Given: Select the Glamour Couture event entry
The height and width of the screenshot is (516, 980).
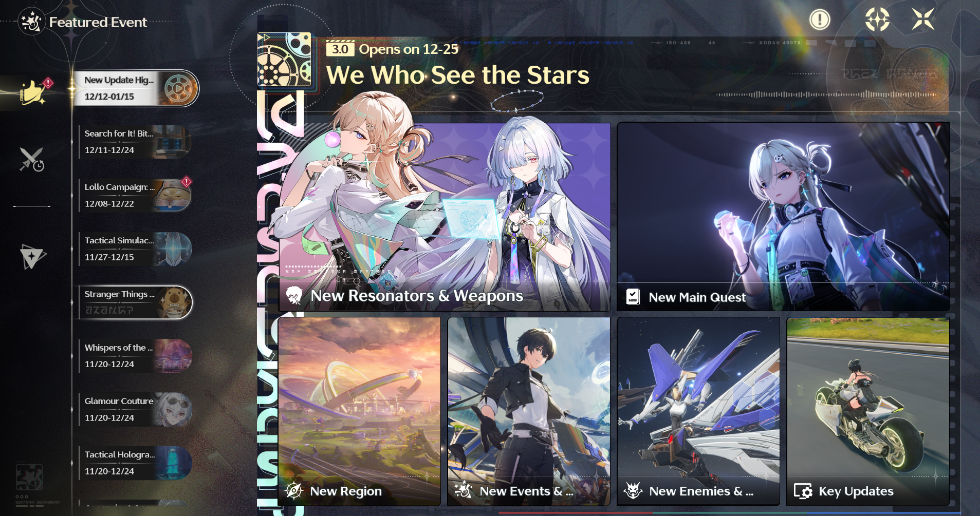Looking at the screenshot, I should pyautogui.click(x=136, y=409).
